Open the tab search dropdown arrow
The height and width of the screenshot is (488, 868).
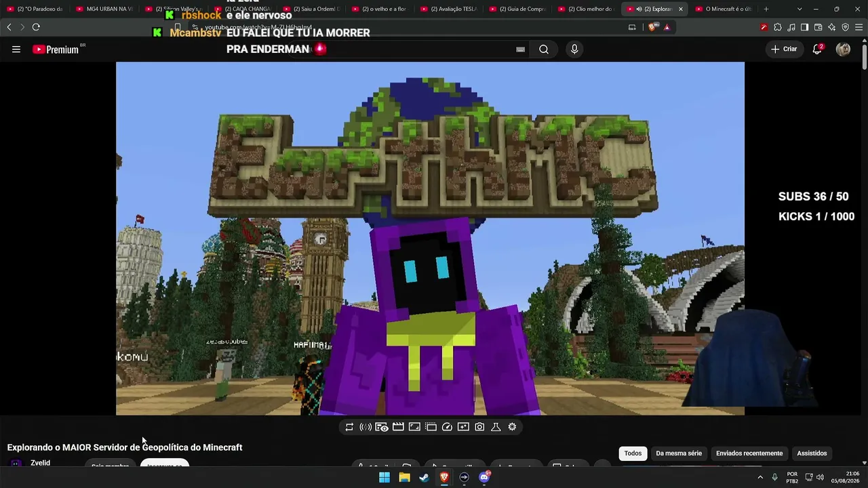[x=800, y=9]
